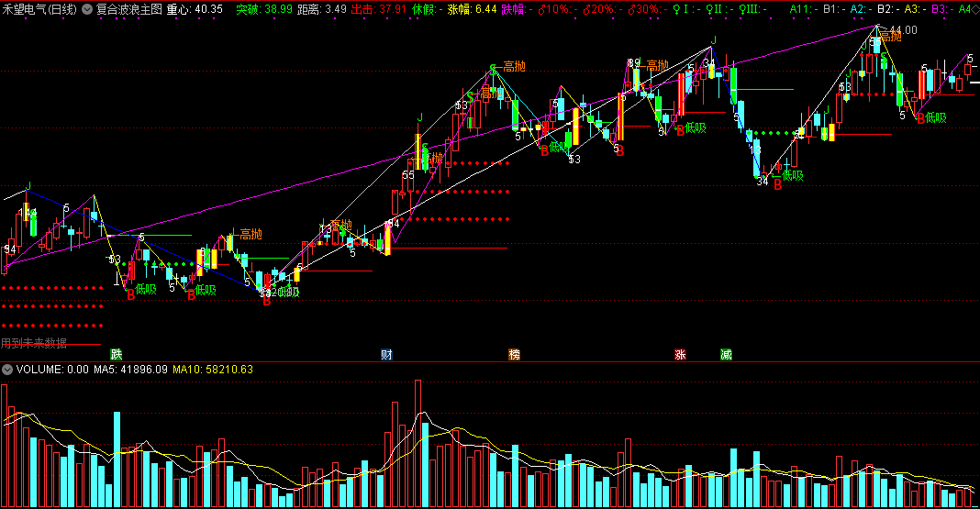
Task: Click the green 减 event marker
Action: pyautogui.click(x=726, y=355)
